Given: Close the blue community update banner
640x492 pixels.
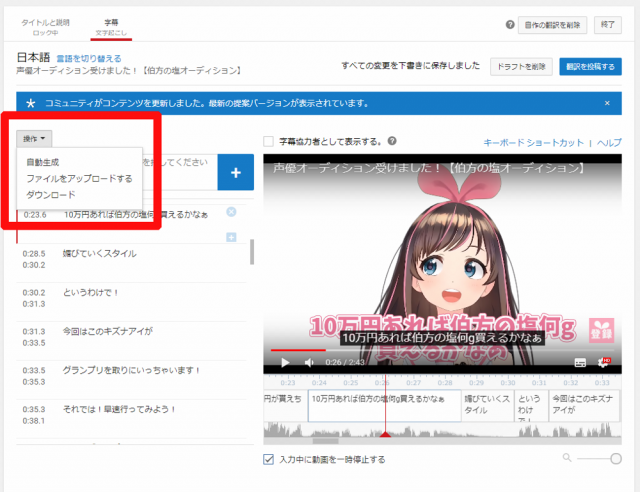Looking at the screenshot, I should click(607, 103).
